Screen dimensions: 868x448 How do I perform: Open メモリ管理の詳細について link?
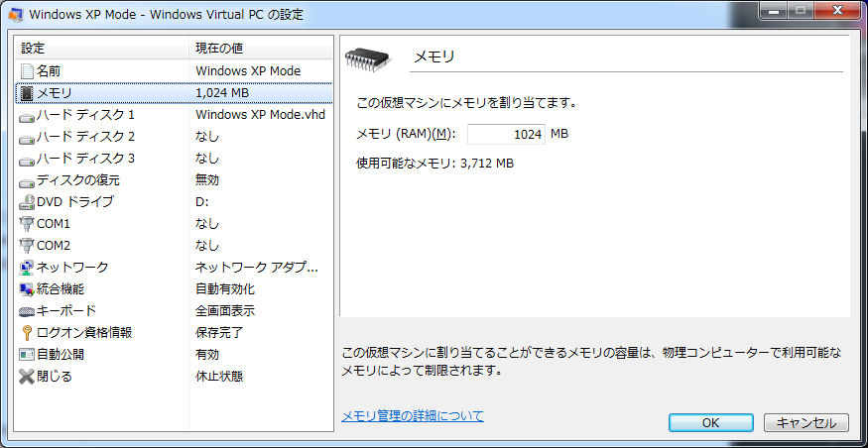point(413,416)
